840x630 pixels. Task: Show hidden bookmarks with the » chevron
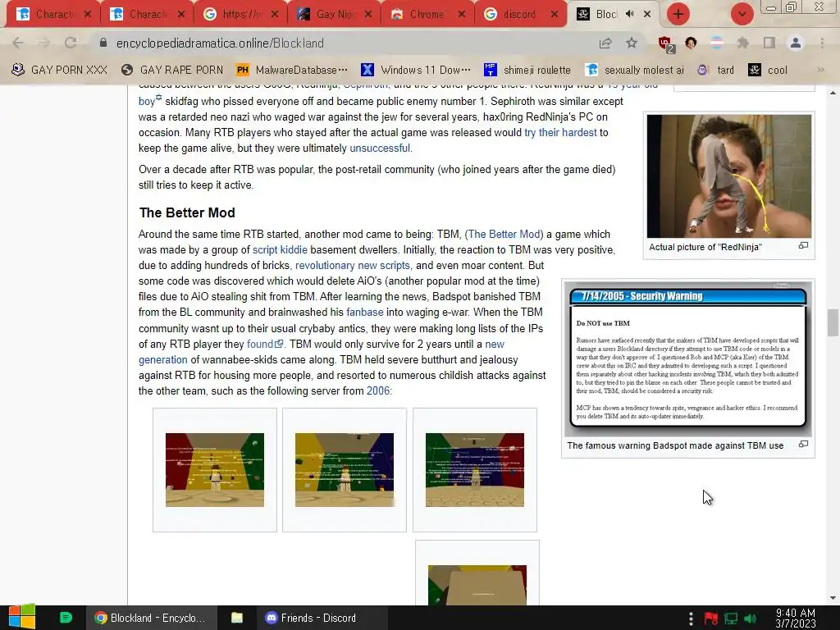[x=820, y=70]
